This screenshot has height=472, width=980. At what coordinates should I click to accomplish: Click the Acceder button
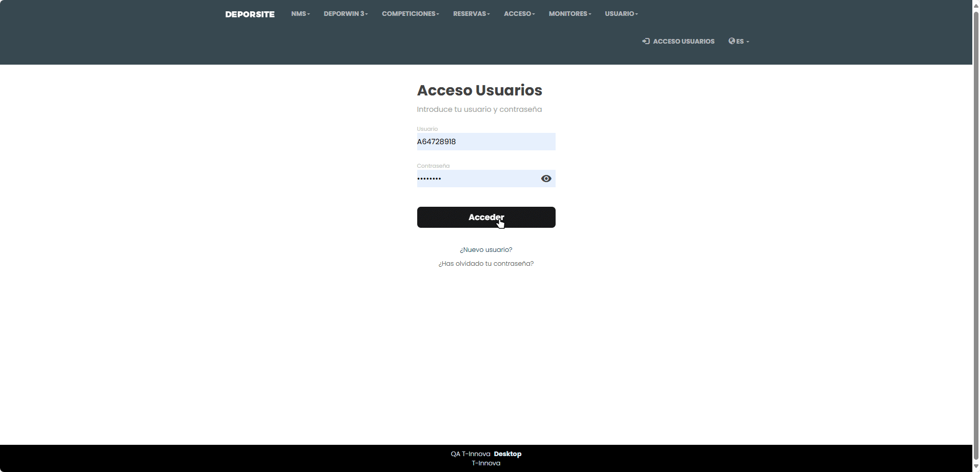point(486,217)
